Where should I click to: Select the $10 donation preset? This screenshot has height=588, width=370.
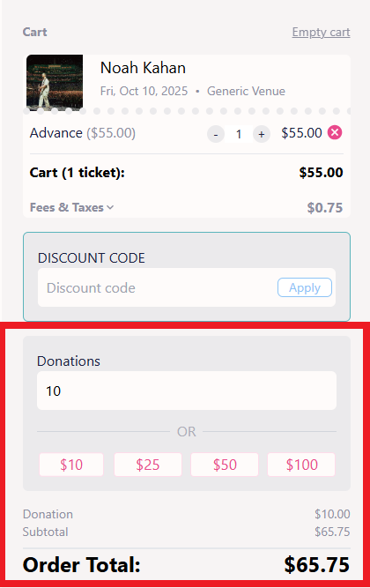click(x=71, y=465)
